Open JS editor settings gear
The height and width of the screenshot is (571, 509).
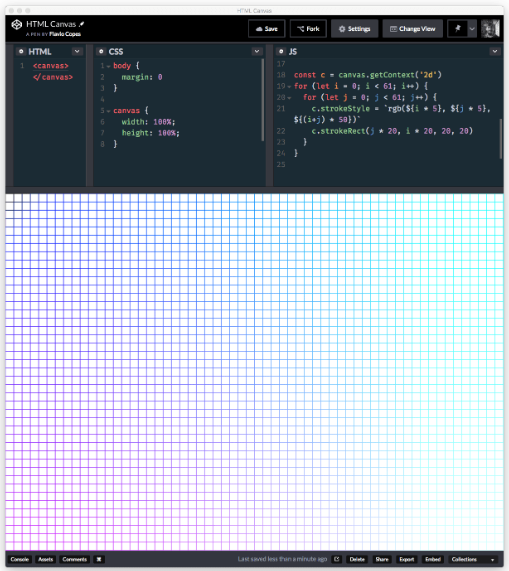(x=281, y=51)
